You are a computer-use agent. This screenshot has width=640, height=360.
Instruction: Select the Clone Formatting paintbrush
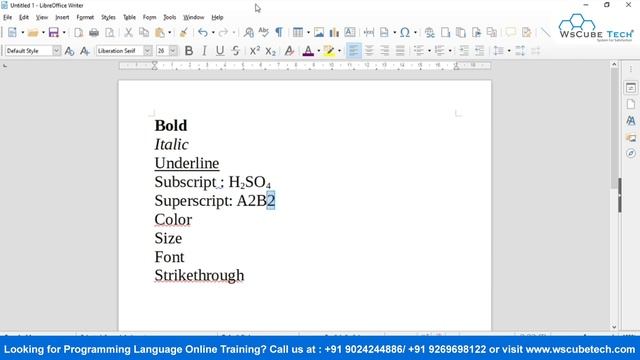click(x=184, y=33)
